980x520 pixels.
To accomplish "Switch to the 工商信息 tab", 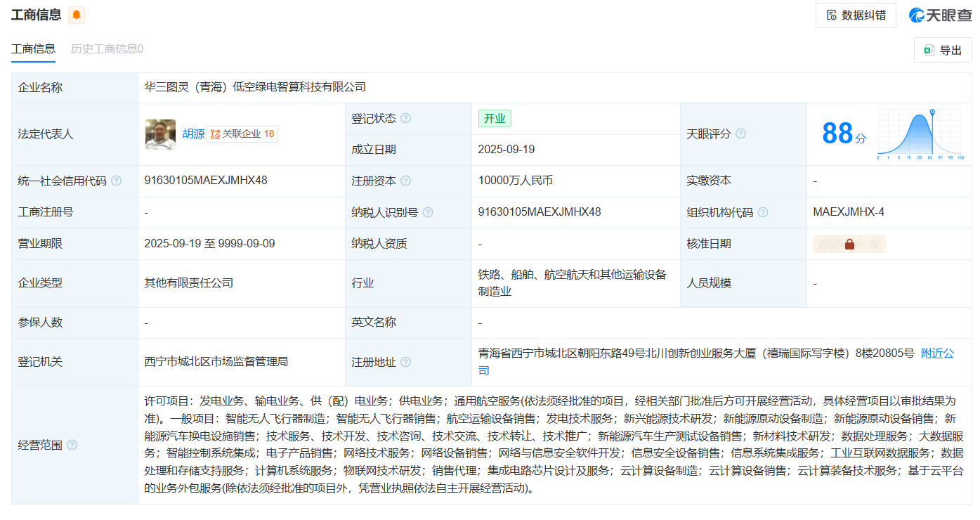I will click(x=33, y=48).
